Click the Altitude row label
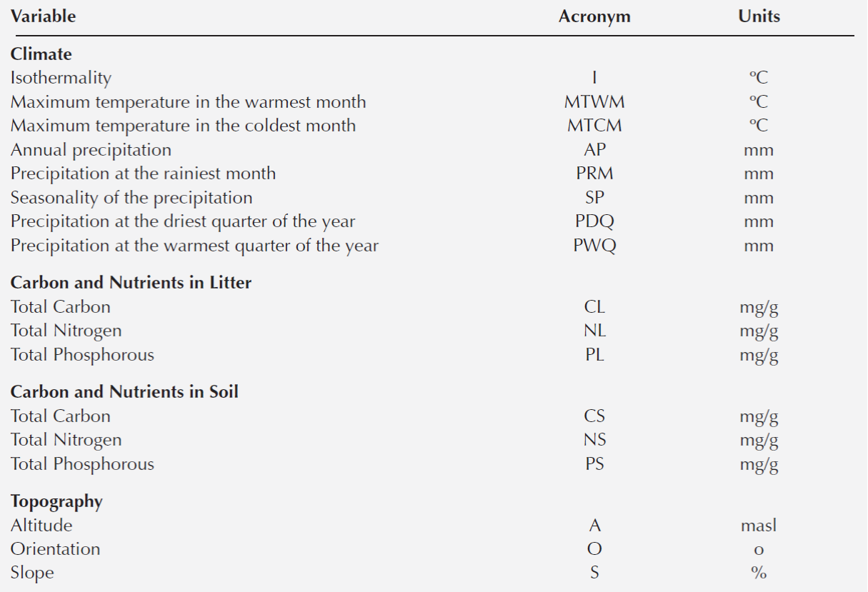Image resolution: width=868 pixels, height=592 pixels. click(x=41, y=526)
